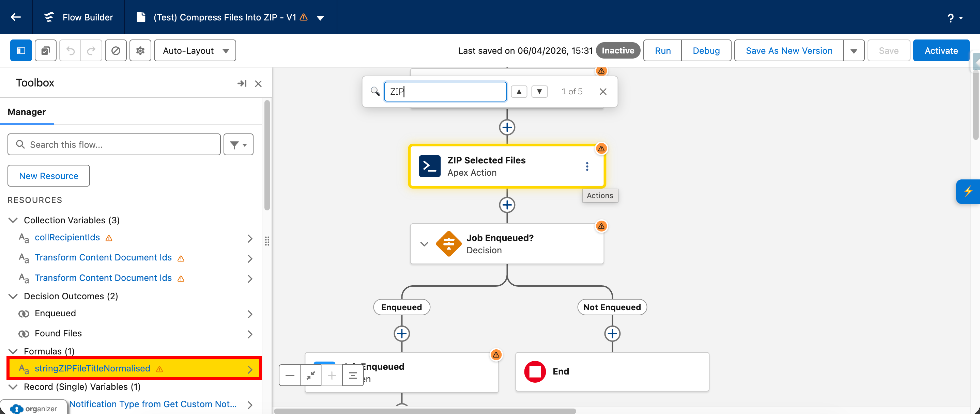Select the multi-select elements tool icon

pyautogui.click(x=45, y=50)
